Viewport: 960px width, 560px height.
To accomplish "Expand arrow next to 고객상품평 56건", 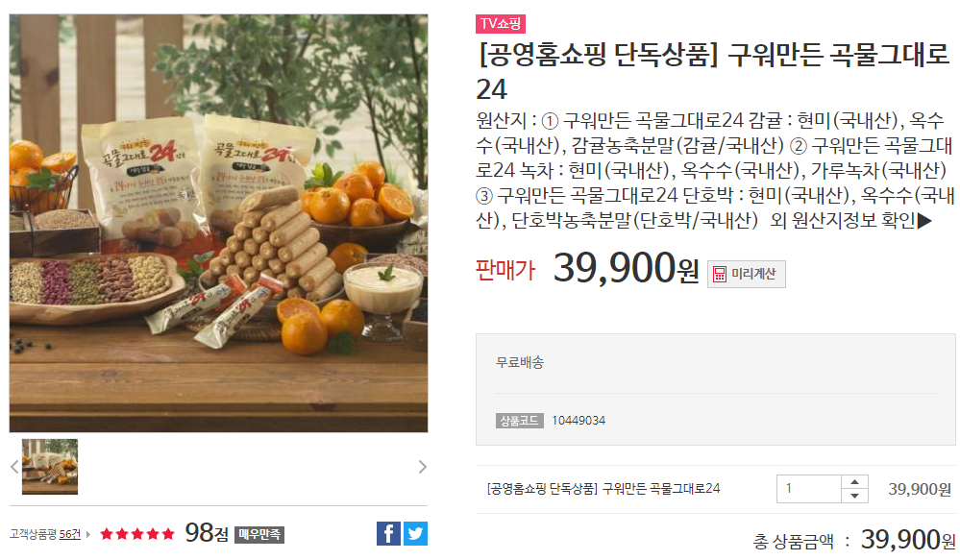I will [x=88, y=534].
